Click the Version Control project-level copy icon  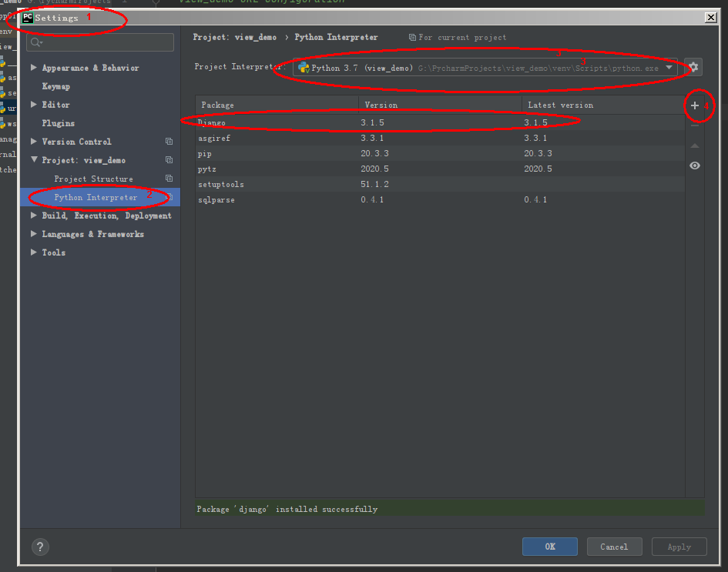(x=169, y=142)
